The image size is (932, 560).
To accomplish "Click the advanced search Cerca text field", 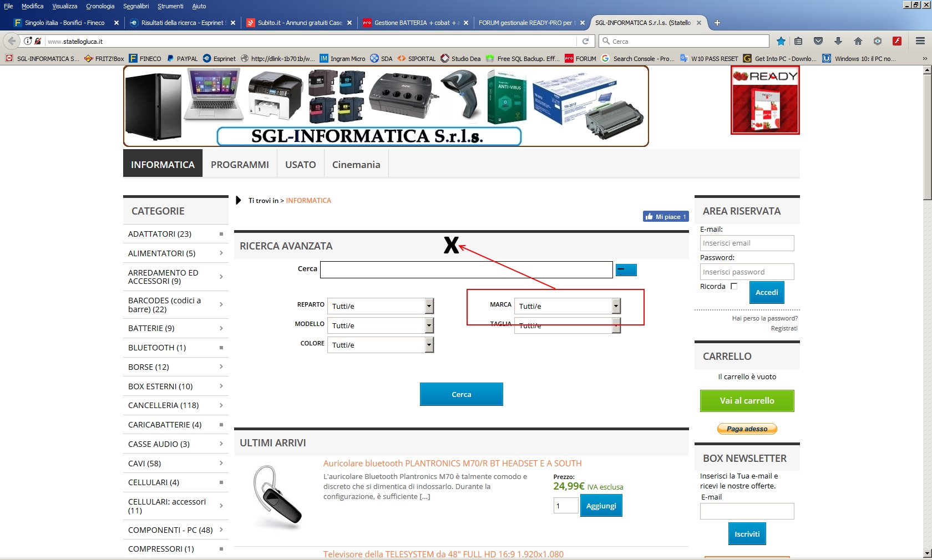I will tap(467, 270).
